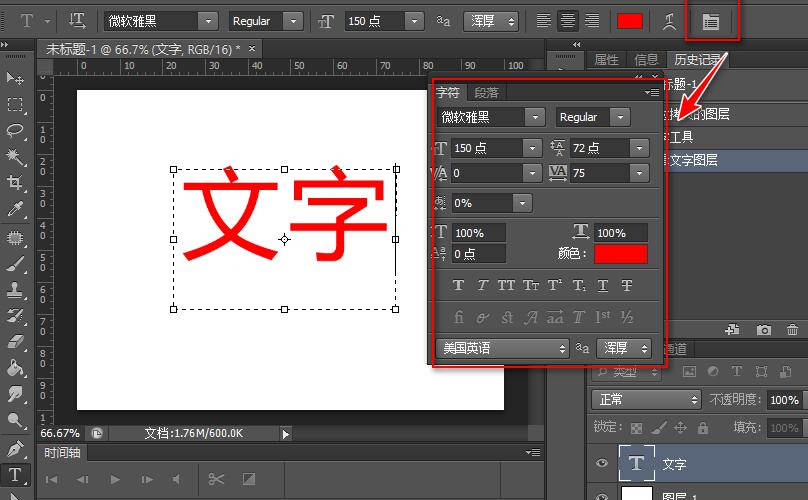Viewport: 808px width, 500px height.
Task: Expand the kerning 0 dropdown arrow
Action: tap(532, 173)
